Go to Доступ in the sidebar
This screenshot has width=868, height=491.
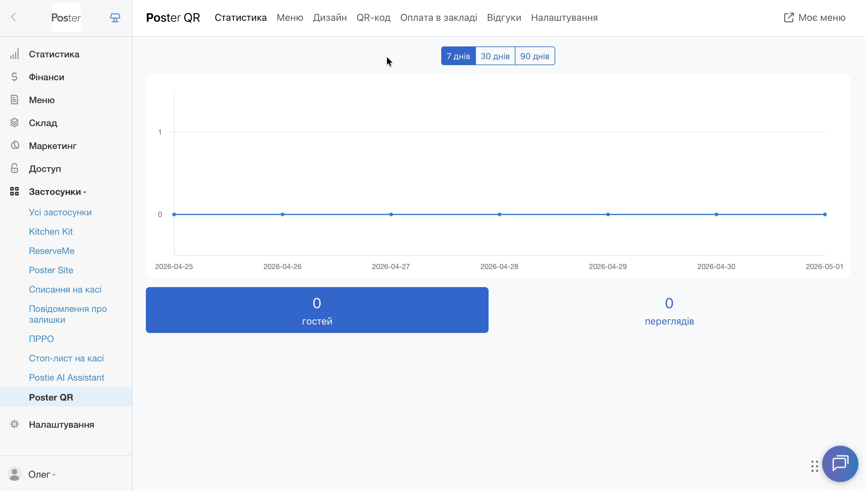point(45,169)
